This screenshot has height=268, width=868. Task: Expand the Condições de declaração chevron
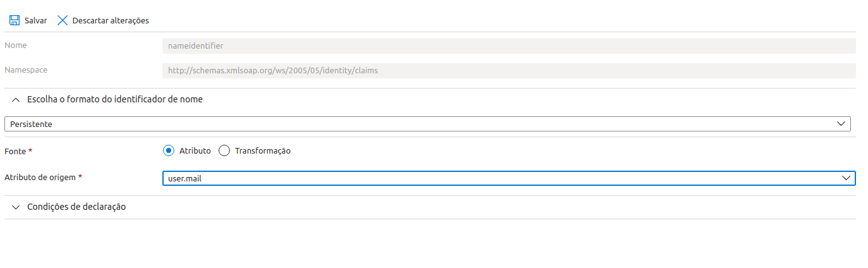click(x=16, y=207)
